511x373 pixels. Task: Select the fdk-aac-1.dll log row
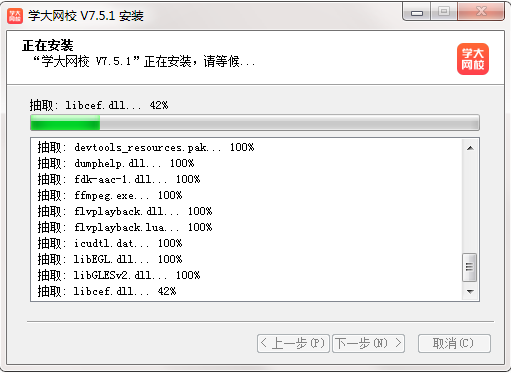tap(246, 179)
